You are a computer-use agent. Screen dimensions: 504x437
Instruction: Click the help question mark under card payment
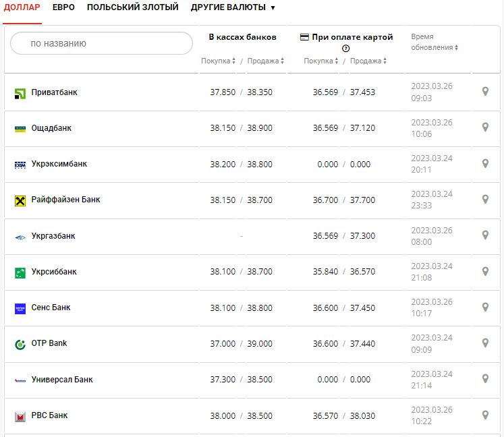point(346,49)
